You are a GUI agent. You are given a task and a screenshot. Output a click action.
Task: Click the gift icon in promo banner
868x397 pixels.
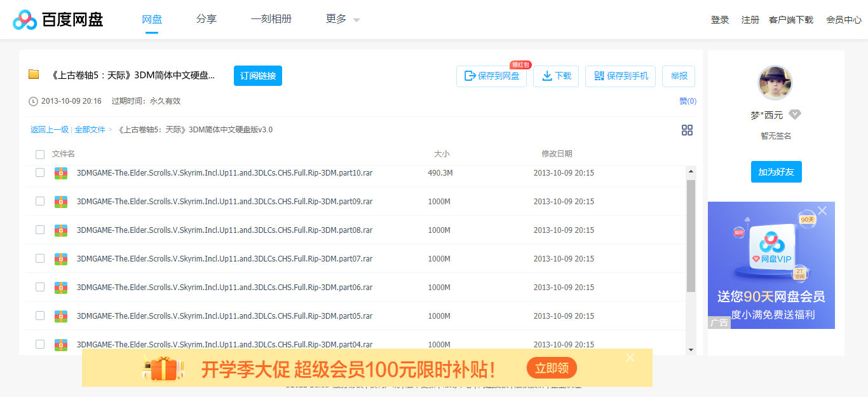click(164, 368)
